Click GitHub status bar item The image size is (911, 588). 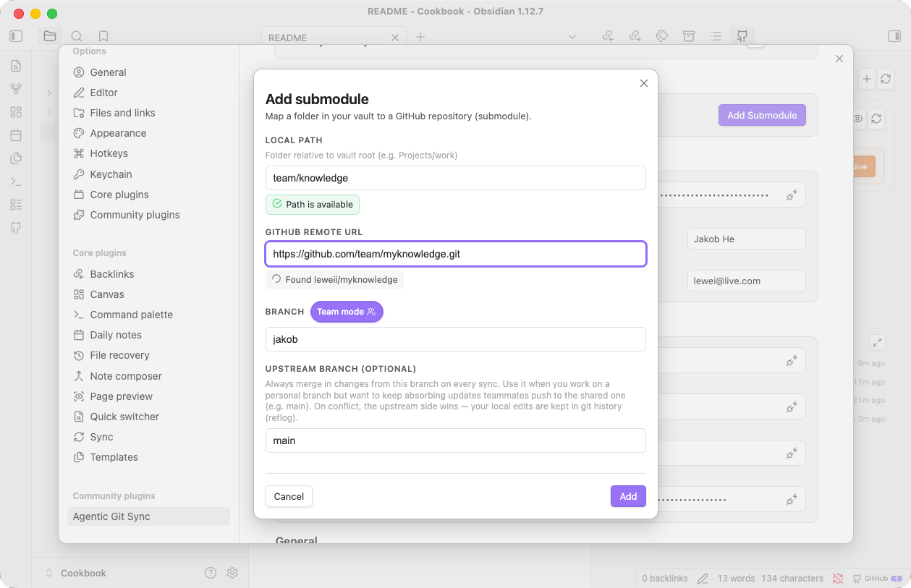[877, 579]
